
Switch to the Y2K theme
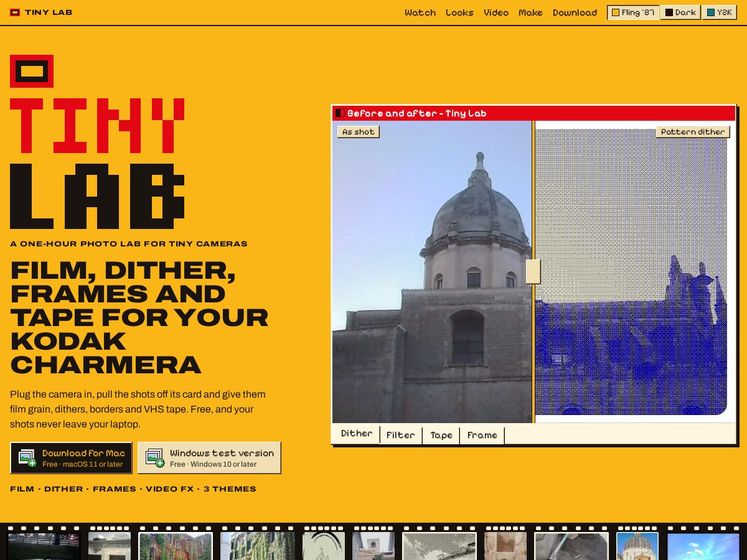[719, 12]
